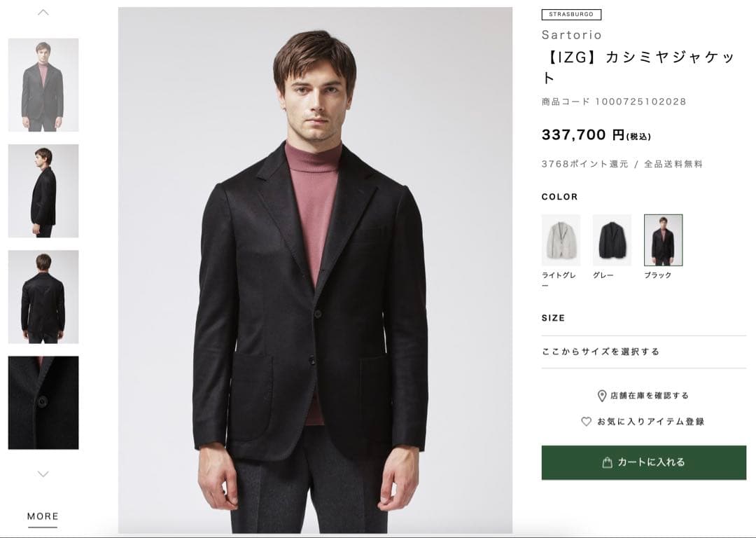This screenshot has width=756, height=538.
Task: Click the heart favorite icon
Action: 587,422
